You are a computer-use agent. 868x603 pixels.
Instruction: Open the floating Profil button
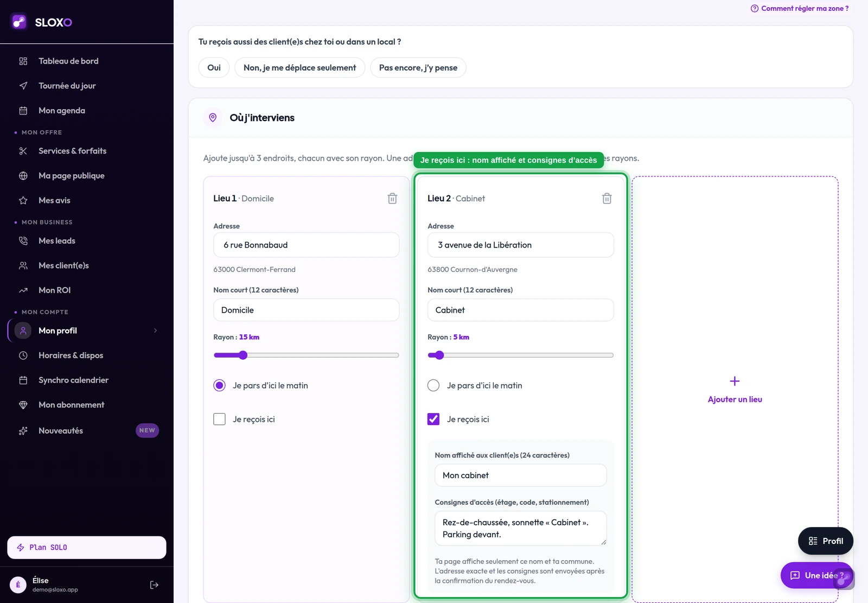click(826, 541)
